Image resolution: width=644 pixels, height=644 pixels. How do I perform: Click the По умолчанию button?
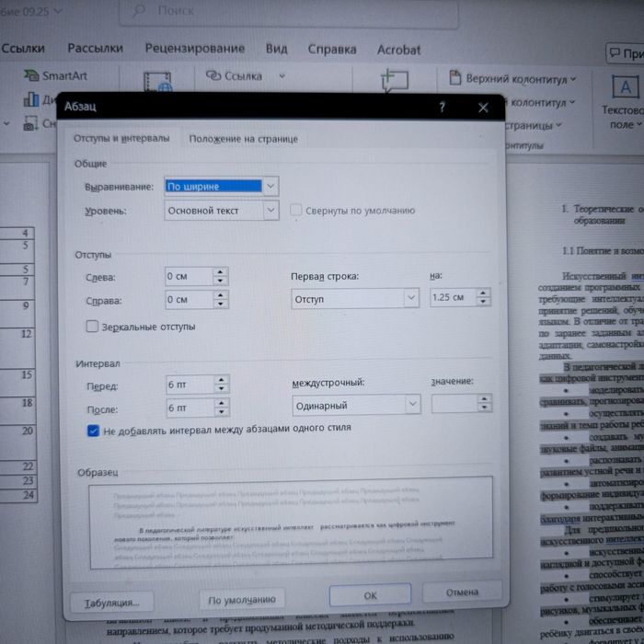click(x=241, y=600)
